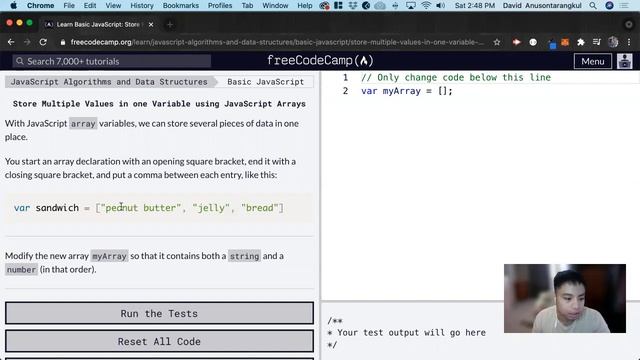Click the Sat 2:48 PM clock
The width and height of the screenshot is (640, 360).
(475, 5)
